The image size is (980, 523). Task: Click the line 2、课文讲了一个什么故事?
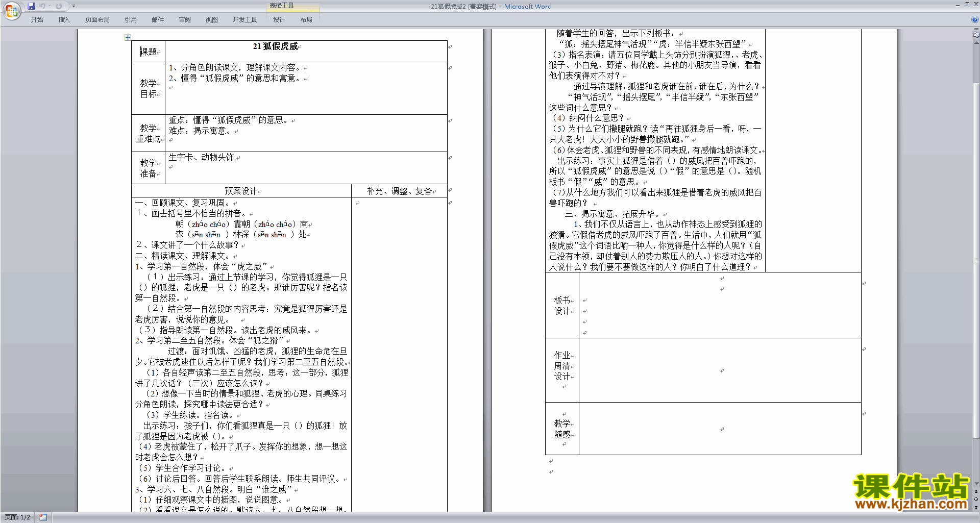pos(187,245)
